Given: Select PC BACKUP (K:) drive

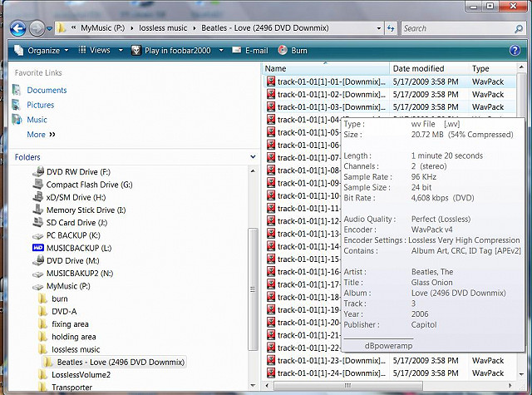Looking at the screenshot, I should click(x=73, y=235).
